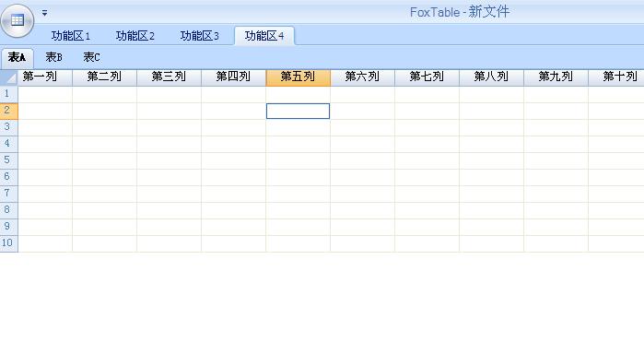Click the cell in 第三列 row 5
Screen dimensions: 644x354
pyautogui.click(x=169, y=160)
